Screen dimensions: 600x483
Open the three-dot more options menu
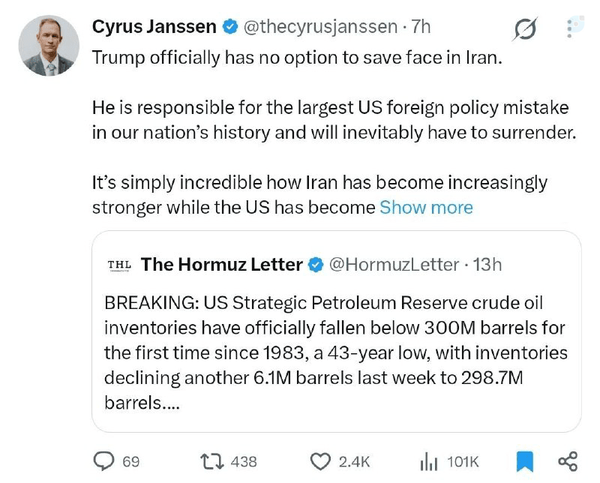point(569,27)
